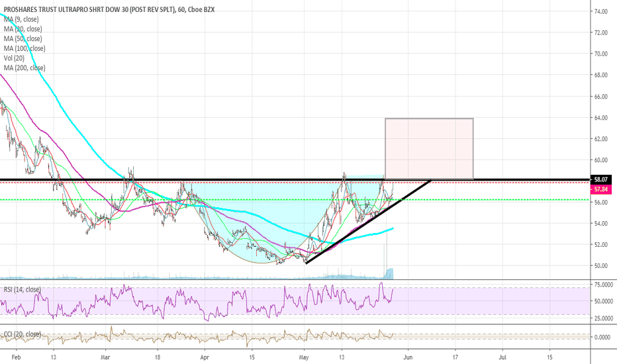Image resolution: width=617 pixels, height=364 pixels.
Task: Select the black ascending trendline
Action: point(368,222)
